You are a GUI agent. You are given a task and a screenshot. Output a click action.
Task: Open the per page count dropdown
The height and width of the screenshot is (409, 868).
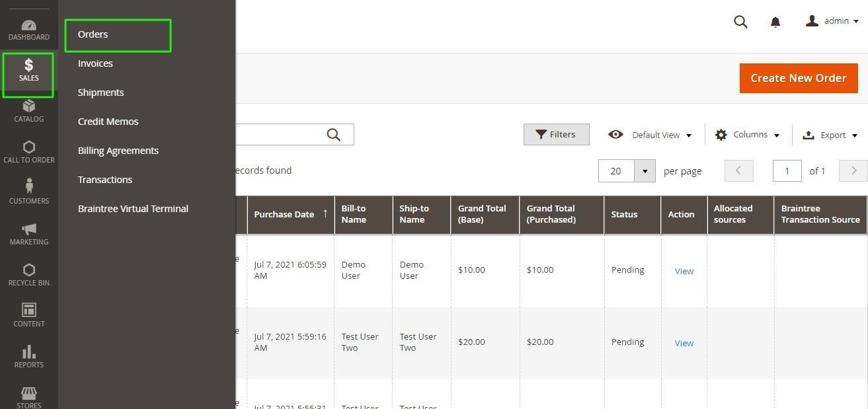click(644, 171)
